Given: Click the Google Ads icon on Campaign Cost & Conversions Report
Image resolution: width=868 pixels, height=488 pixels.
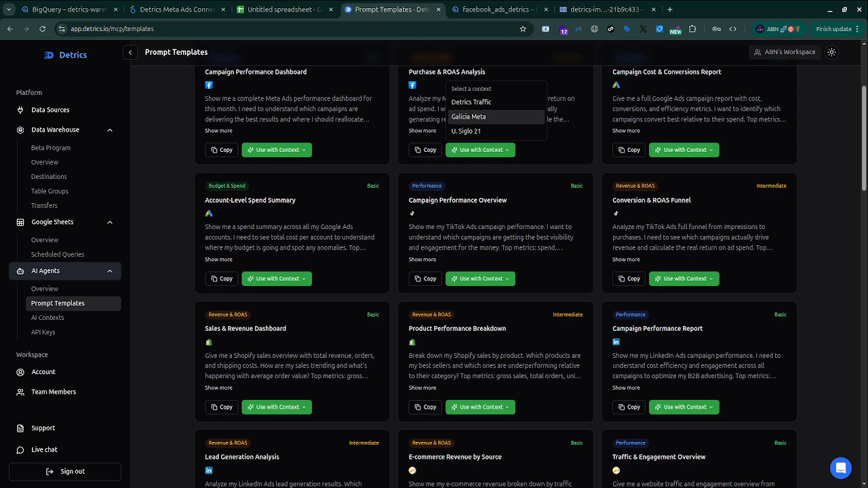Looking at the screenshot, I should (616, 85).
